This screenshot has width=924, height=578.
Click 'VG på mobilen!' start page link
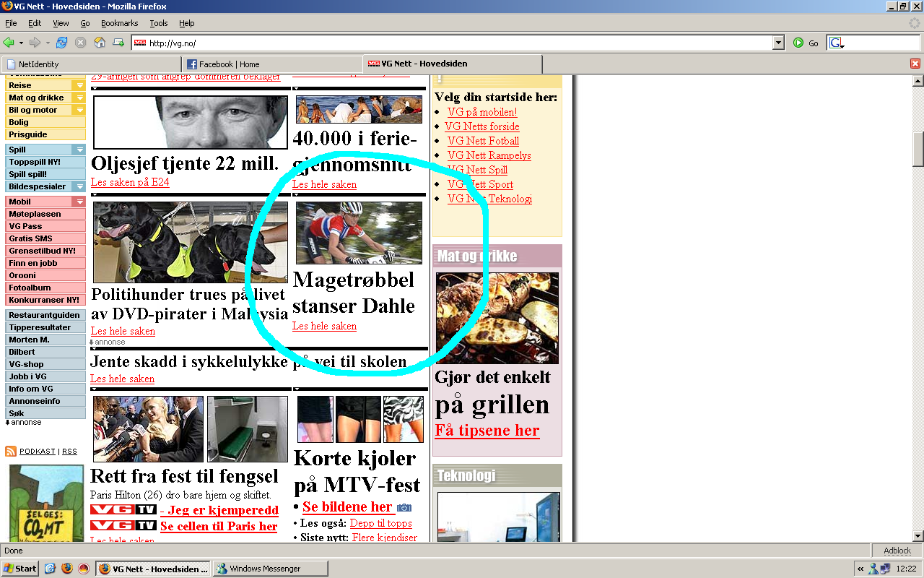click(482, 112)
